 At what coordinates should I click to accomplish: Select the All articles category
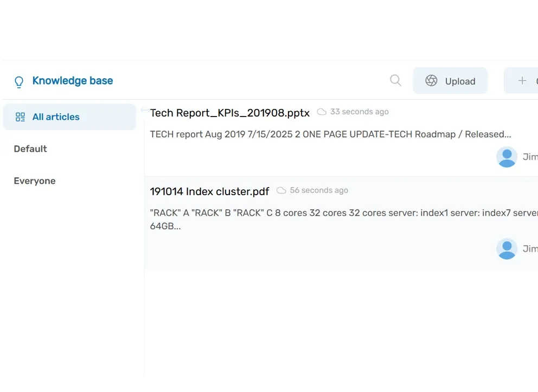tap(69, 117)
